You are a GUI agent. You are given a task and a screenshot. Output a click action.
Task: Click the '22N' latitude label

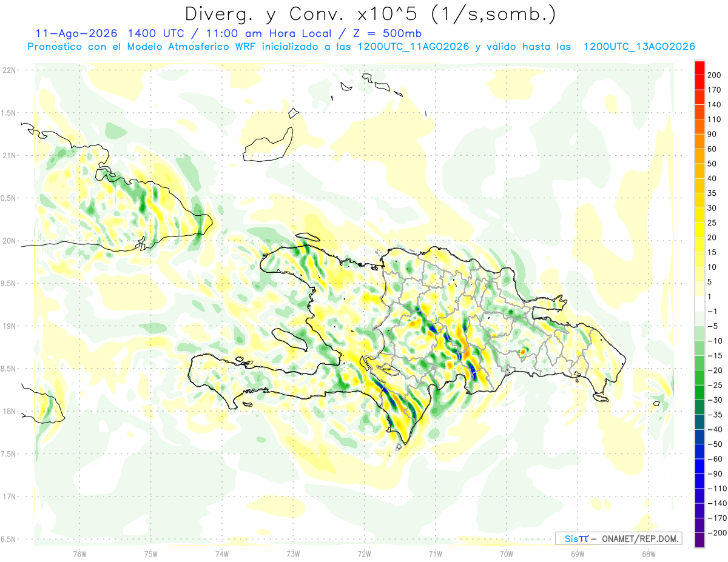(9, 70)
